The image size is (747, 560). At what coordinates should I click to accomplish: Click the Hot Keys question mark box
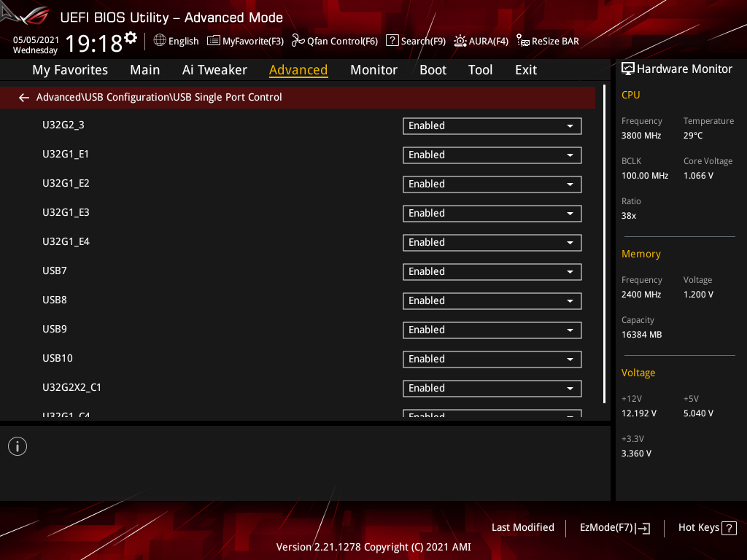729,528
